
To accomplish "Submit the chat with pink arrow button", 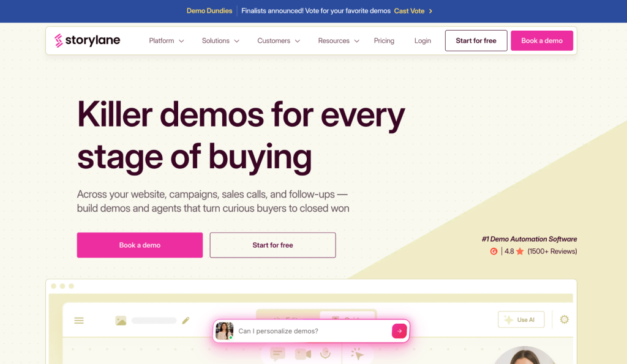I will pos(399,331).
